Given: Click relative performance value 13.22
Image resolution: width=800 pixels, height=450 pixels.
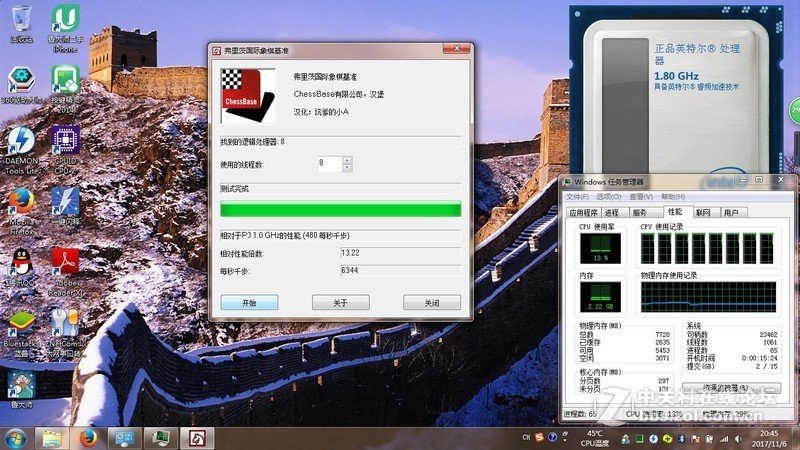Looking at the screenshot, I should [401, 253].
